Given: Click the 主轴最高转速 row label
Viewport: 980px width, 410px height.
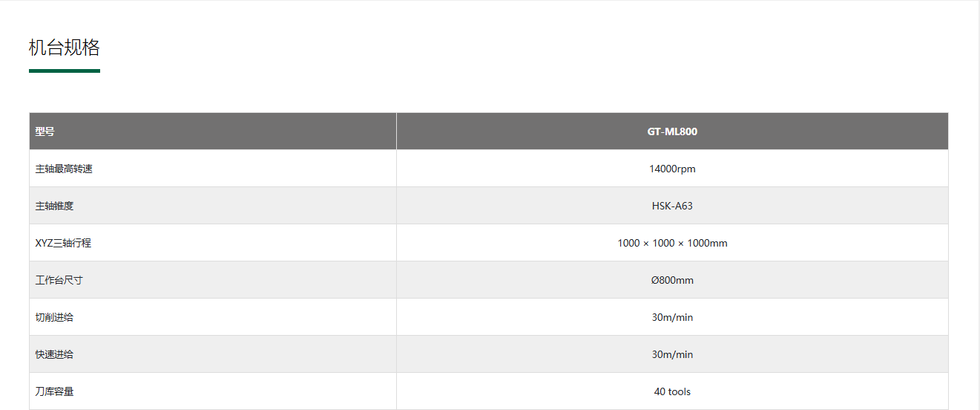Looking at the screenshot, I should coord(64,169).
